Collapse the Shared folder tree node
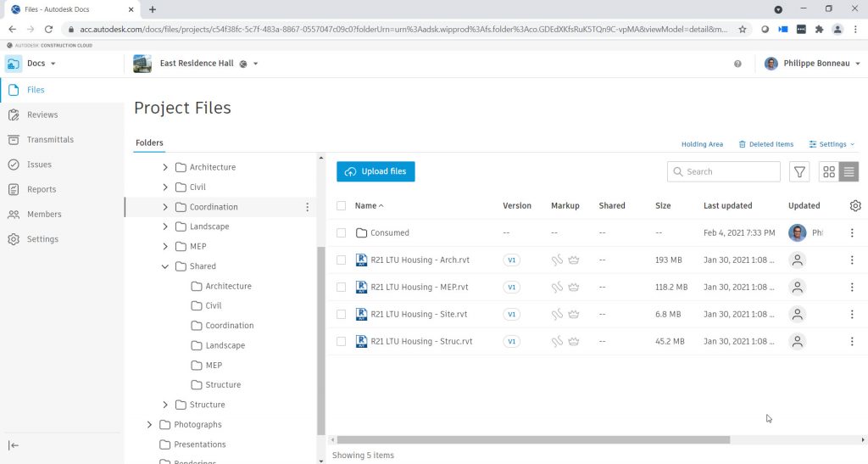Image resolution: width=868 pixels, height=464 pixels. pyautogui.click(x=165, y=266)
